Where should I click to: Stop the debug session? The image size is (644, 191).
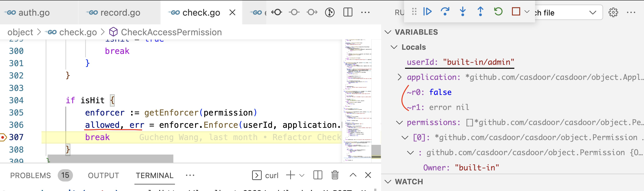coord(516,11)
